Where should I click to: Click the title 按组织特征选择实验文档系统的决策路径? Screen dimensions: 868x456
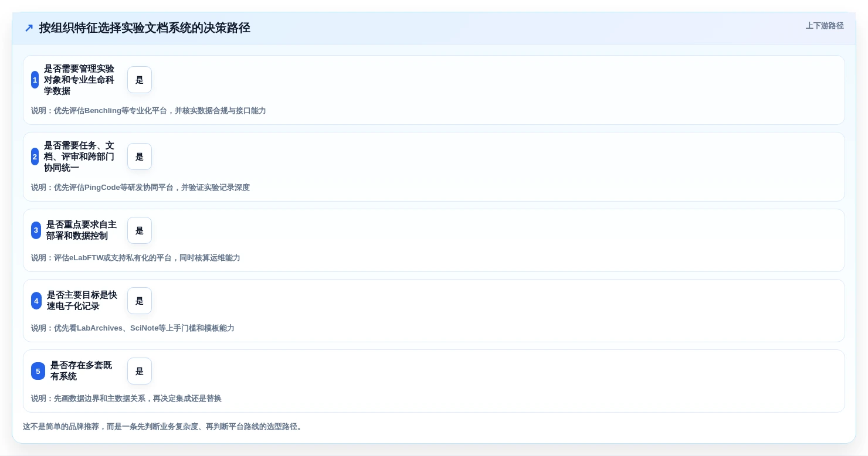[x=145, y=28]
